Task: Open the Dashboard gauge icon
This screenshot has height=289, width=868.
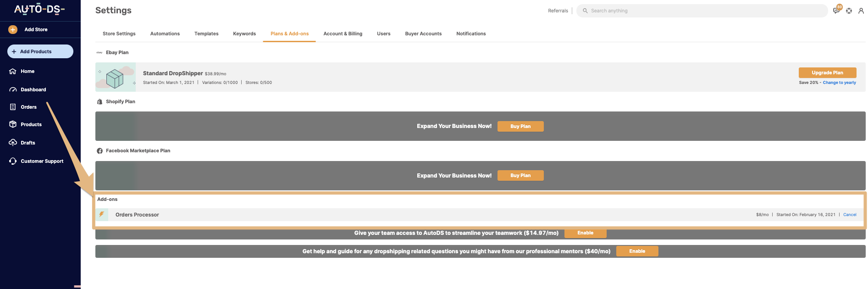Action: (x=13, y=89)
